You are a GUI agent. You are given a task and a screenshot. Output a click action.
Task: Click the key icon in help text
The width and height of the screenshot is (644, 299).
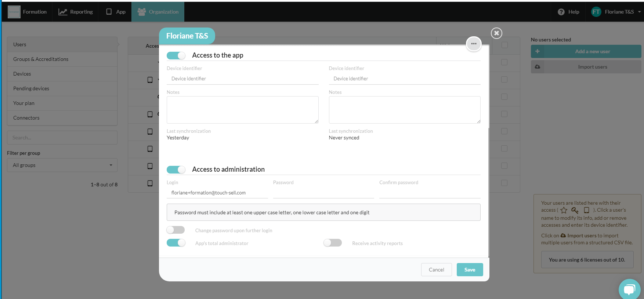tap(575, 210)
